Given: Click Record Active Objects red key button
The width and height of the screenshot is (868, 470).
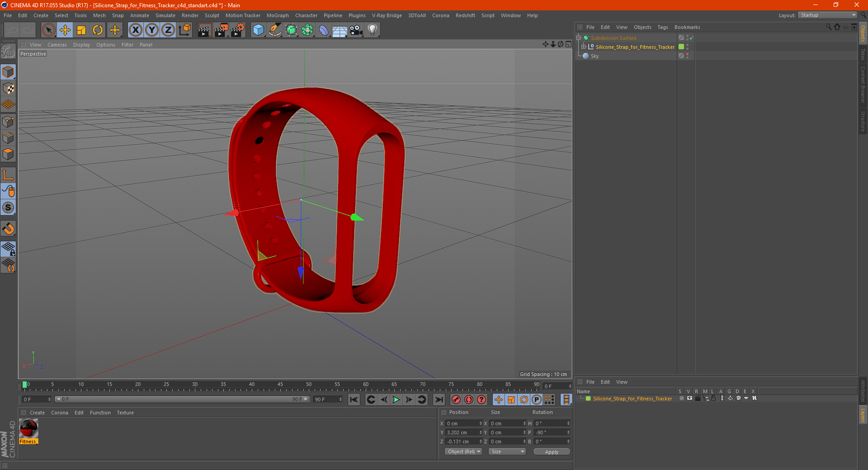Looking at the screenshot, I should pos(456,399).
